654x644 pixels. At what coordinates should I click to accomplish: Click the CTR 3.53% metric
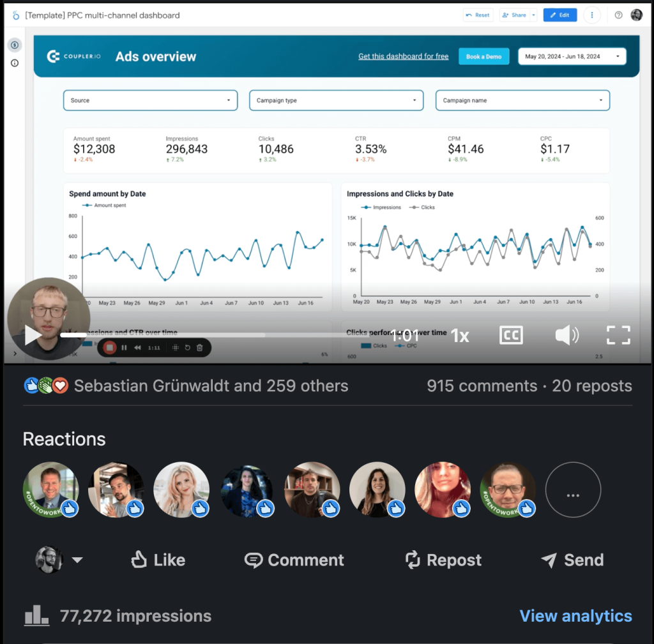(371, 149)
